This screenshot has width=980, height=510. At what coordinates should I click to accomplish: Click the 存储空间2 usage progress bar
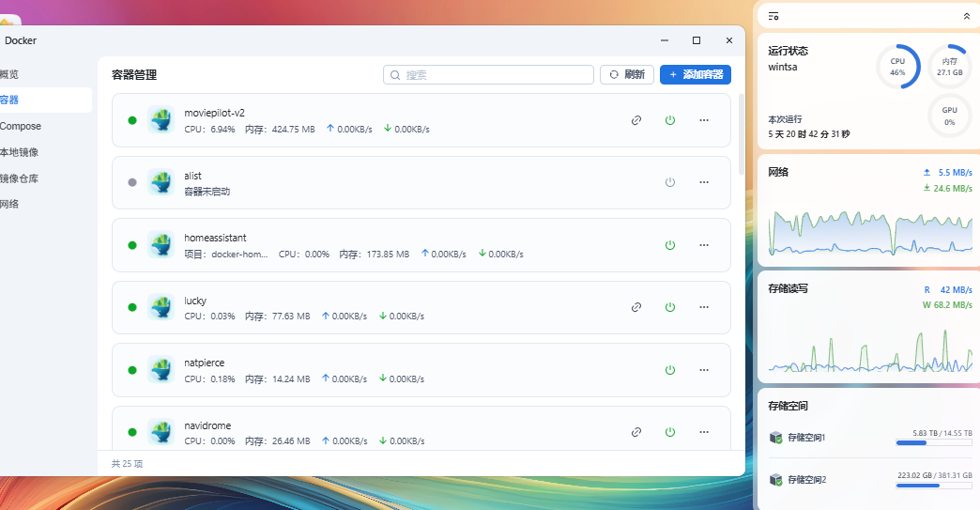pos(934,486)
